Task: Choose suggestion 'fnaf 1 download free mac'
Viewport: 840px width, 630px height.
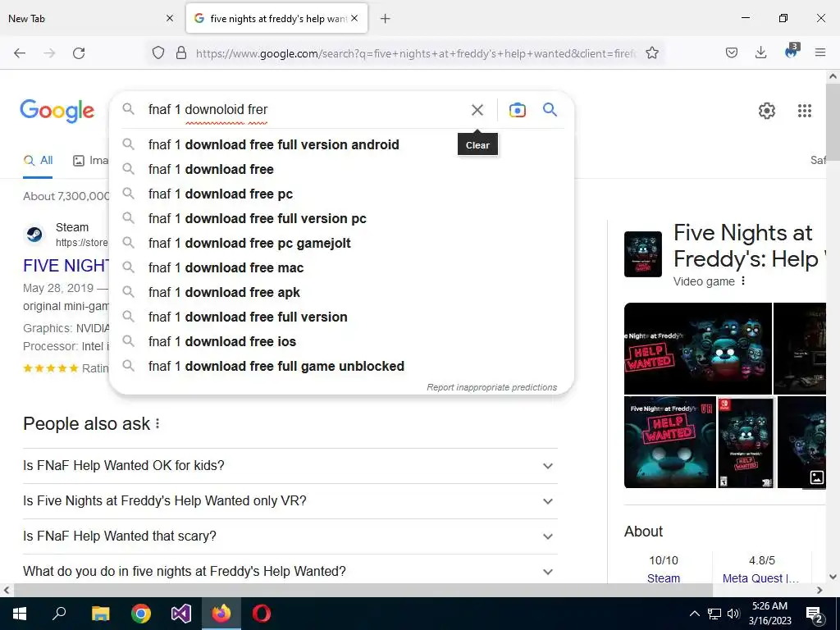Action: point(341,268)
